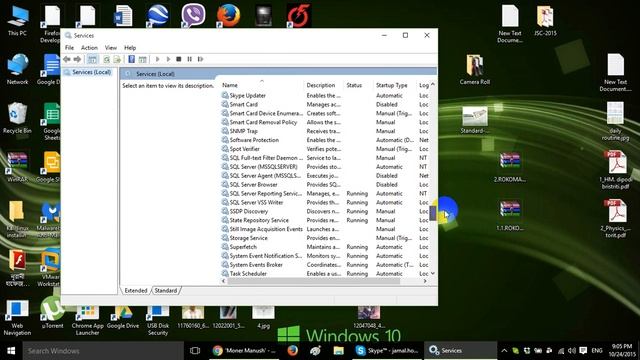Open Task View from the taskbar
640x360 pixels.
pos(195,351)
